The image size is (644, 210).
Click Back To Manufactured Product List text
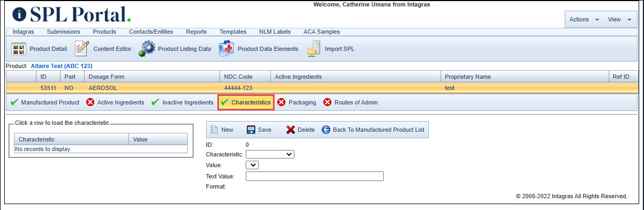[x=378, y=130]
